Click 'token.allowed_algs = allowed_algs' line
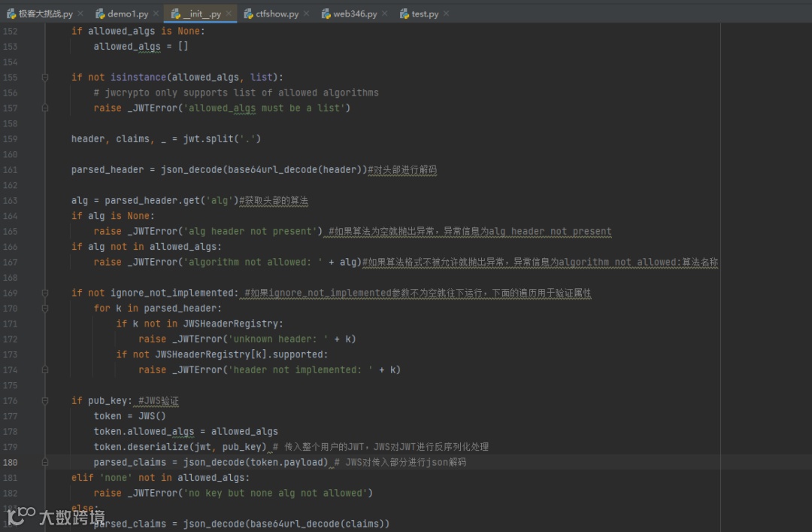Viewport: 812px width, 532px height. (186, 431)
